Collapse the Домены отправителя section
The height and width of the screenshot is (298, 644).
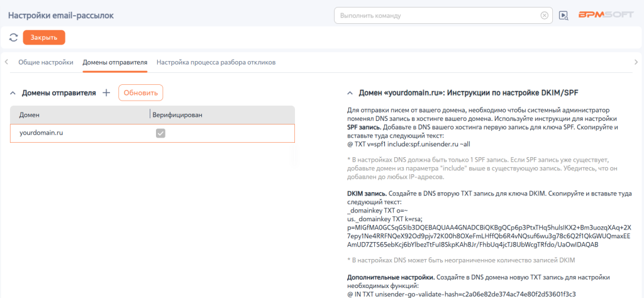[13, 93]
